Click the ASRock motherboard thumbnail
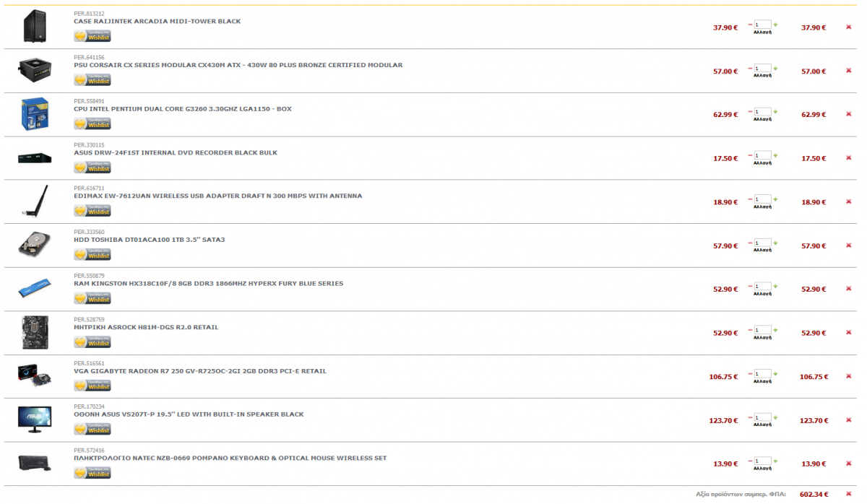The image size is (867, 504). click(35, 333)
